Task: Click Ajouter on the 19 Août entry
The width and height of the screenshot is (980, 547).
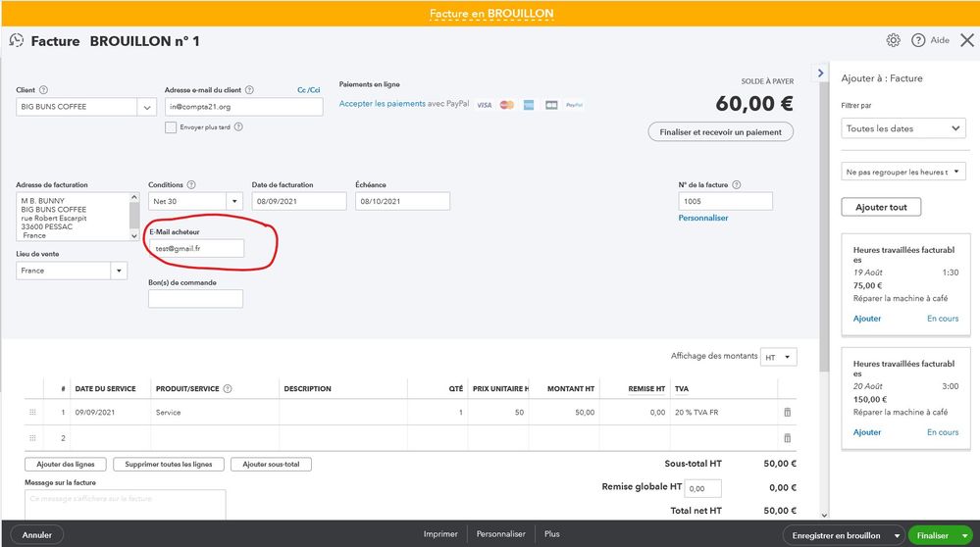Action: tap(867, 319)
